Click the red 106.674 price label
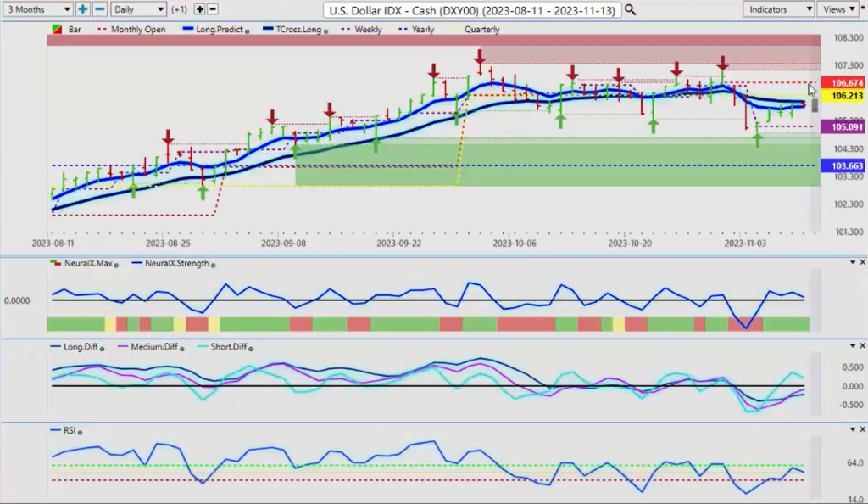 [x=842, y=83]
